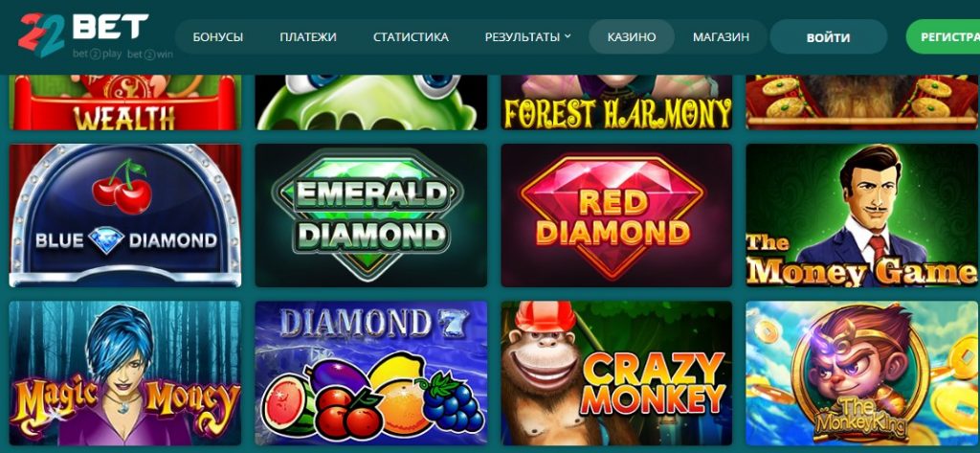Viewport: 980px width, 453px height.
Task: Open the Бонусы menu item
Action: [x=218, y=37]
